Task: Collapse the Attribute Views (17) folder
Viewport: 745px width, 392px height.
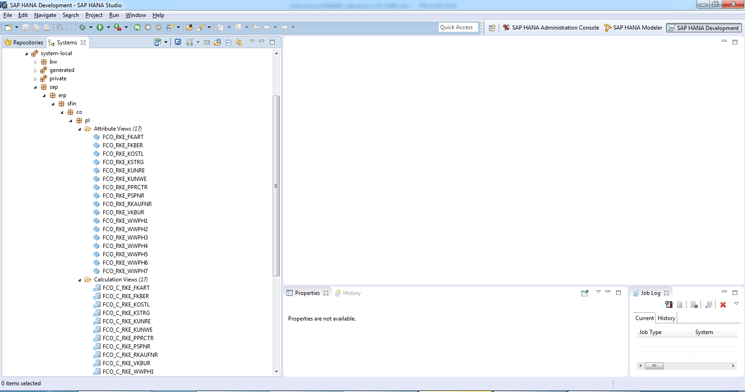Action: 80,129
